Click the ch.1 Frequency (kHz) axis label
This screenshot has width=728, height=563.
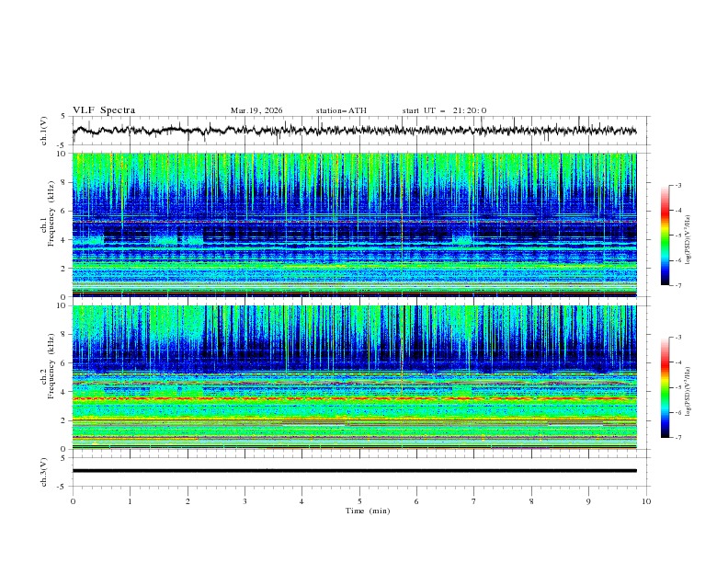point(48,224)
